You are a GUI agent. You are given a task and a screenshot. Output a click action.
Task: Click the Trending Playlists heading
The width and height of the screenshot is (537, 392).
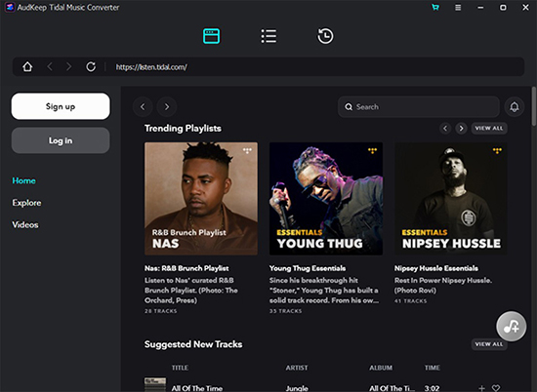pyautogui.click(x=183, y=129)
